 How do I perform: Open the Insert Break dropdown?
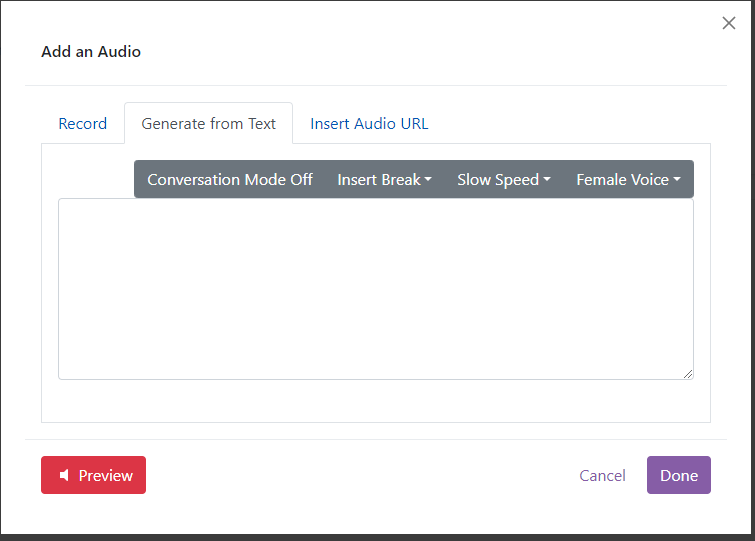pos(384,179)
